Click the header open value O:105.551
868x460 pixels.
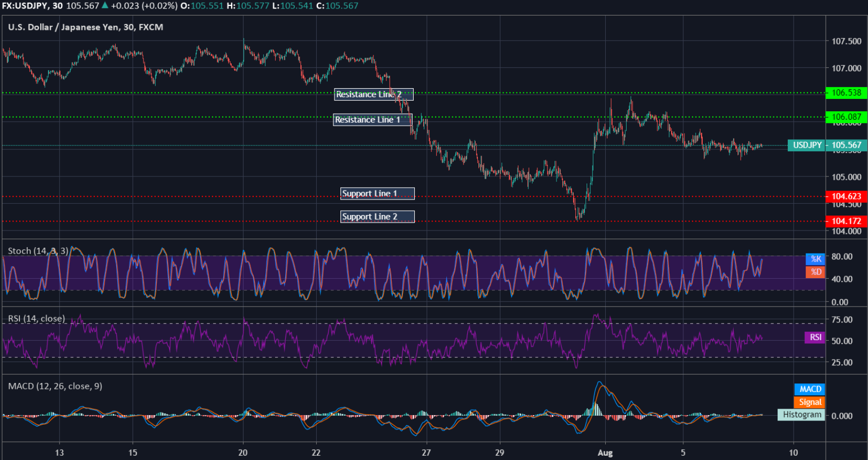coord(202,6)
